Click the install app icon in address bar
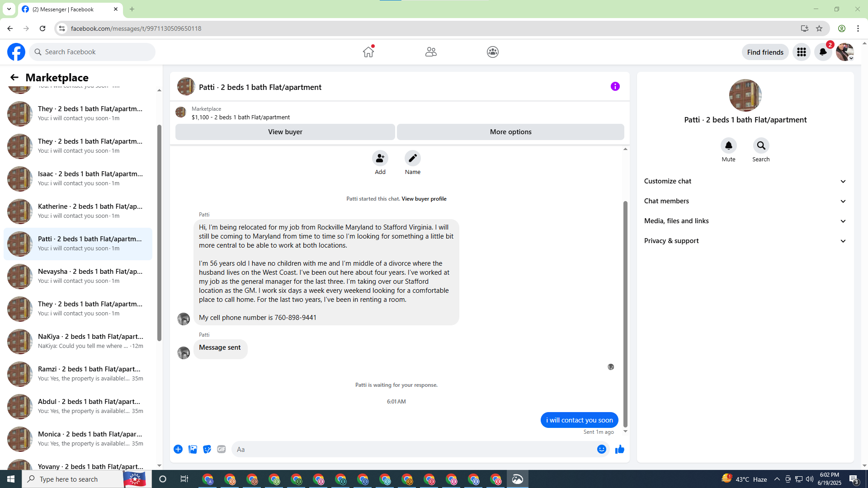The height and width of the screenshot is (488, 868). tap(805, 28)
